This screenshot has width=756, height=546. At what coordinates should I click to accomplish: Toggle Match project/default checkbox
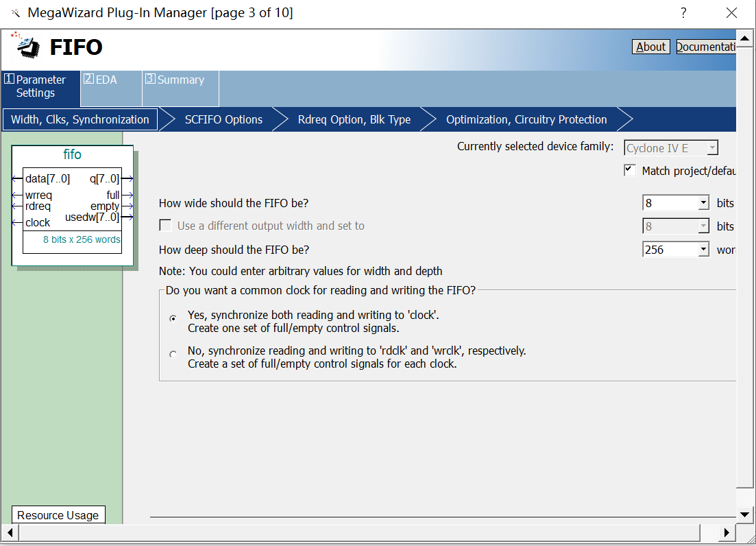[x=630, y=170]
